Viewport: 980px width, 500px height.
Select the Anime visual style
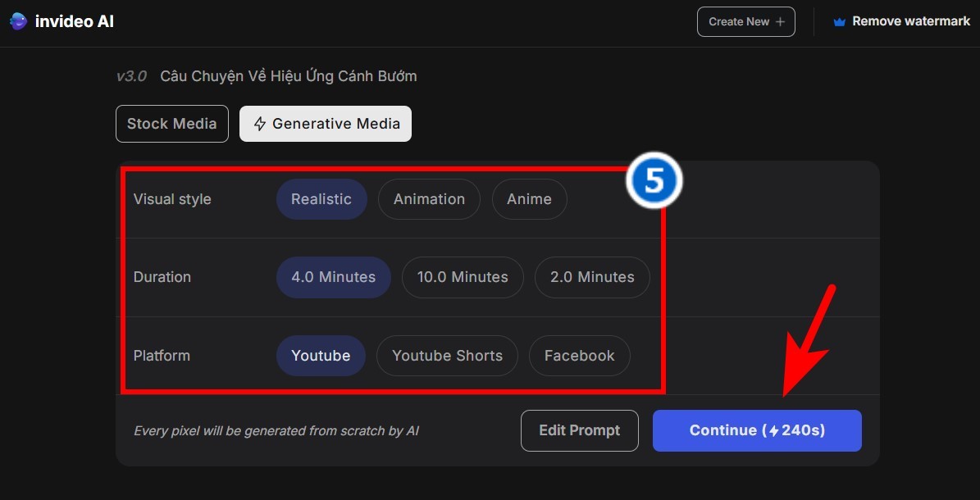click(x=530, y=199)
